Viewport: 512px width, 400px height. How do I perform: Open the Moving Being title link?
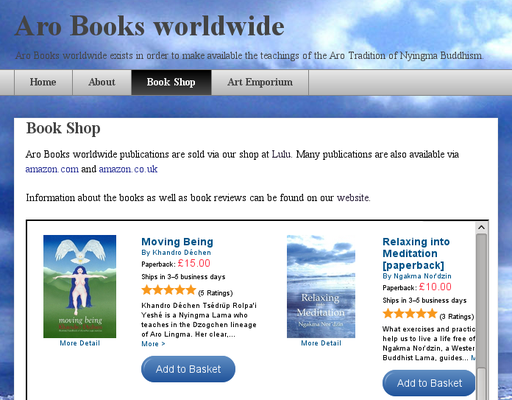click(x=177, y=242)
